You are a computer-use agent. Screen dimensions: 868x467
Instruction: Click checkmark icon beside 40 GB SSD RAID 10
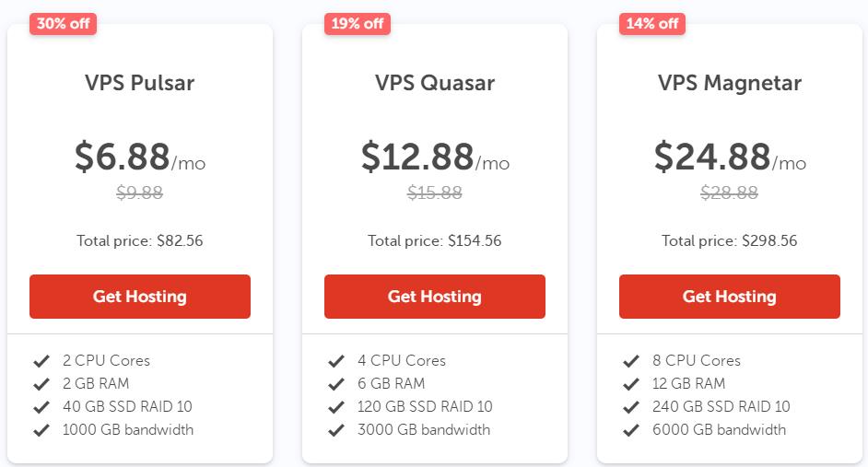click(x=41, y=407)
